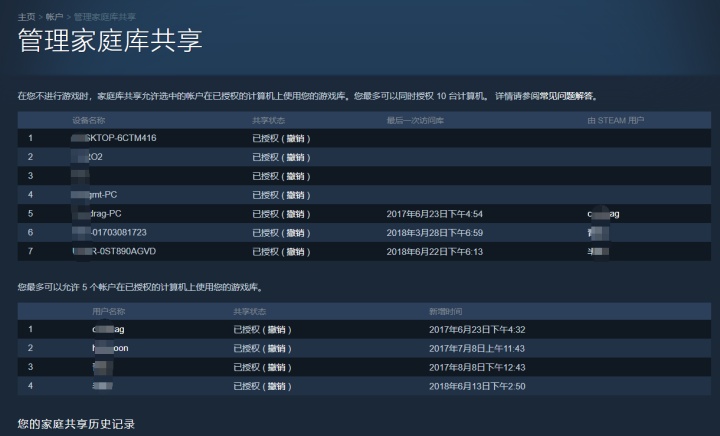Image resolution: width=720 pixels, height=436 pixels.
Task: Click the 由 STEAM 用户 column header
Action: point(616,120)
